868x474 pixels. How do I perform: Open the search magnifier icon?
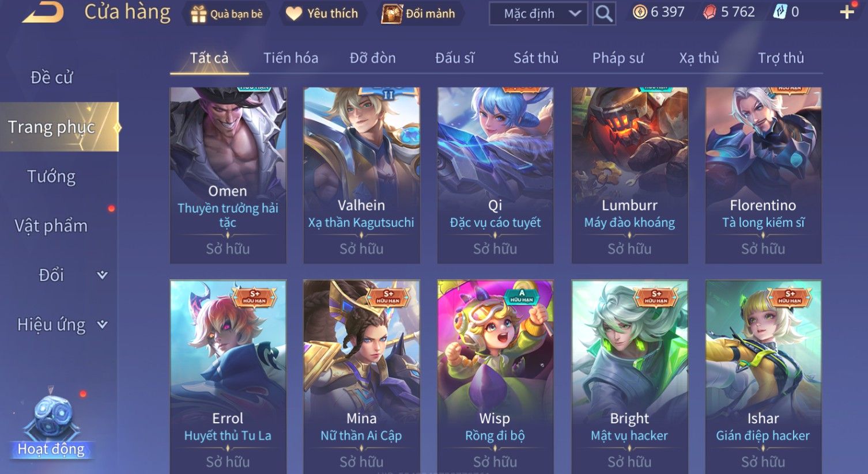tap(603, 13)
